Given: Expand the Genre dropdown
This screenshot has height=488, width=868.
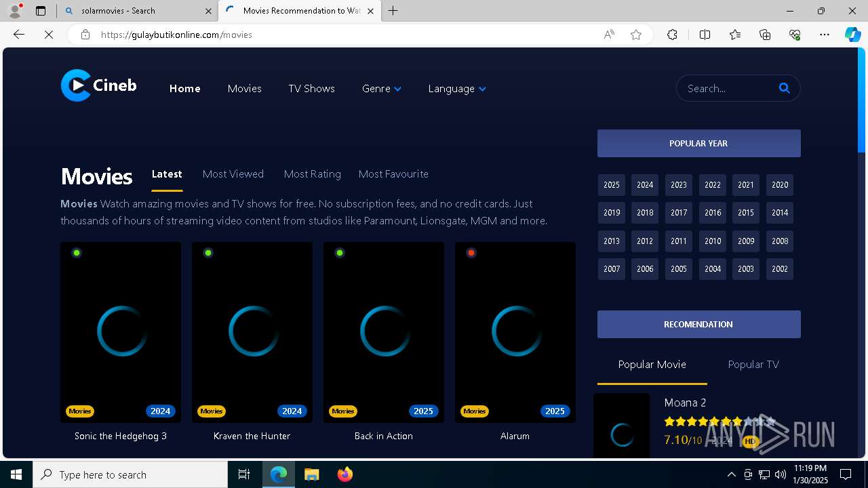Looking at the screenshot, I should coord(382,89).
